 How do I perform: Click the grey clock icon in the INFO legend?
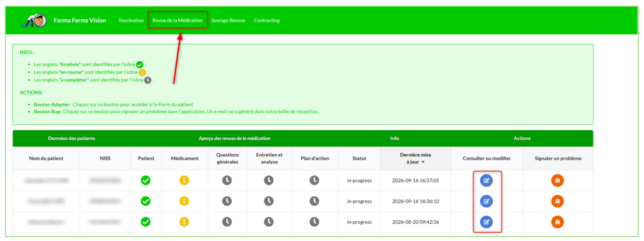(x=148, y=80)
